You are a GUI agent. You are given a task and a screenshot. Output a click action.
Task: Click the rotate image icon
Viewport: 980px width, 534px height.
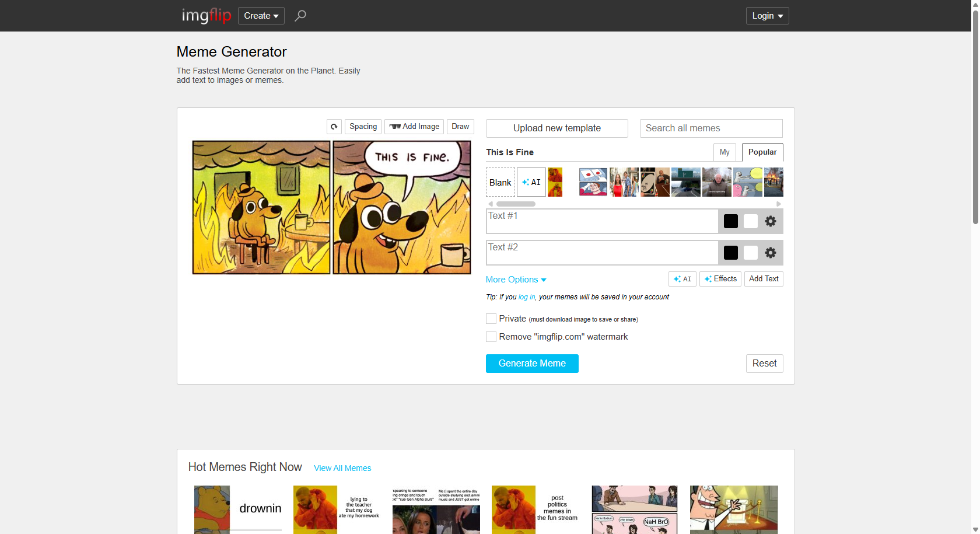point(334,127)
